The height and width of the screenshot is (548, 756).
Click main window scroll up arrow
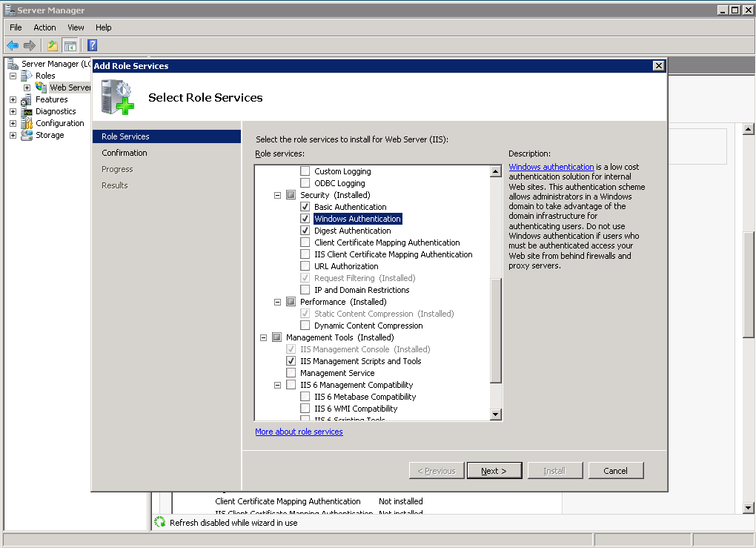(x=748, y=129)
